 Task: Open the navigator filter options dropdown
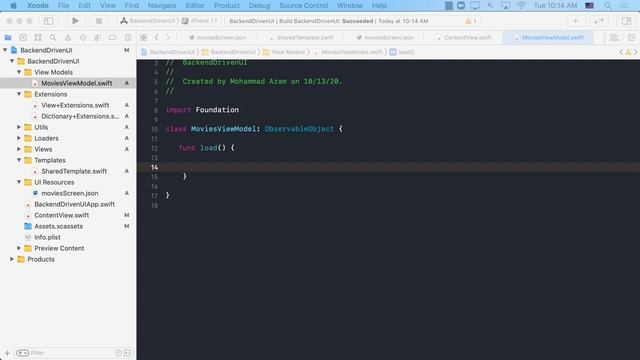[x=22, y=353]
